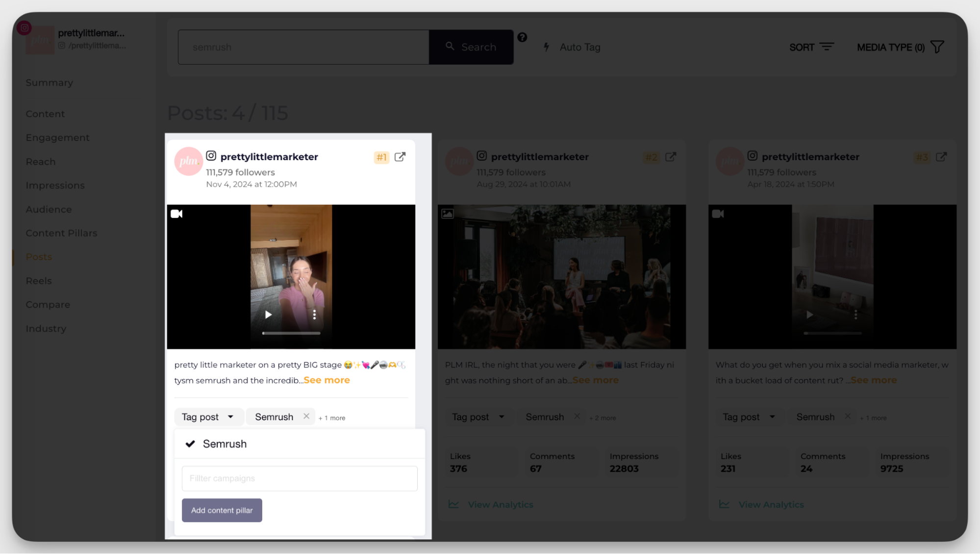This screenshot has width=980, height=554.
Task: Open the MEDIA TYPE filter funnel icon
Action: [x=937, y=47]
